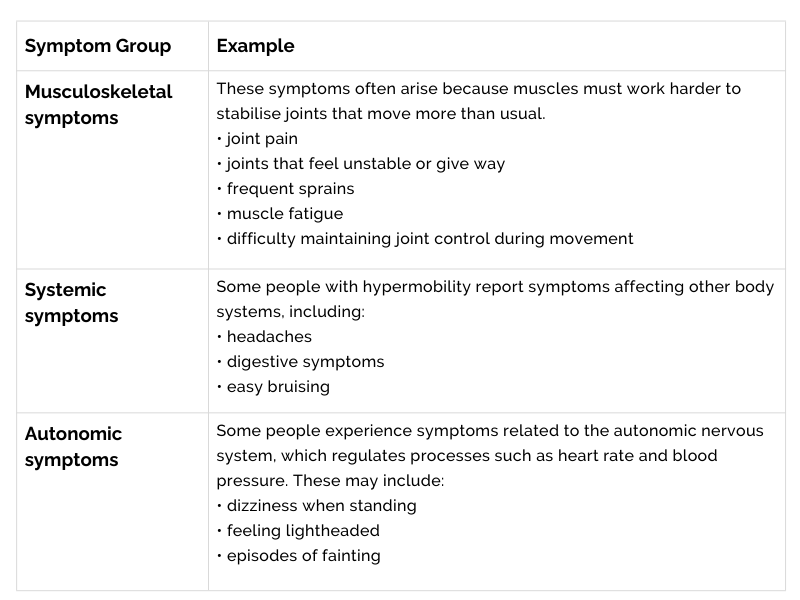Click the "headaches" bullet item
Image resolution: width=800 pixels, height=600 pixels.
click(269, 337)
